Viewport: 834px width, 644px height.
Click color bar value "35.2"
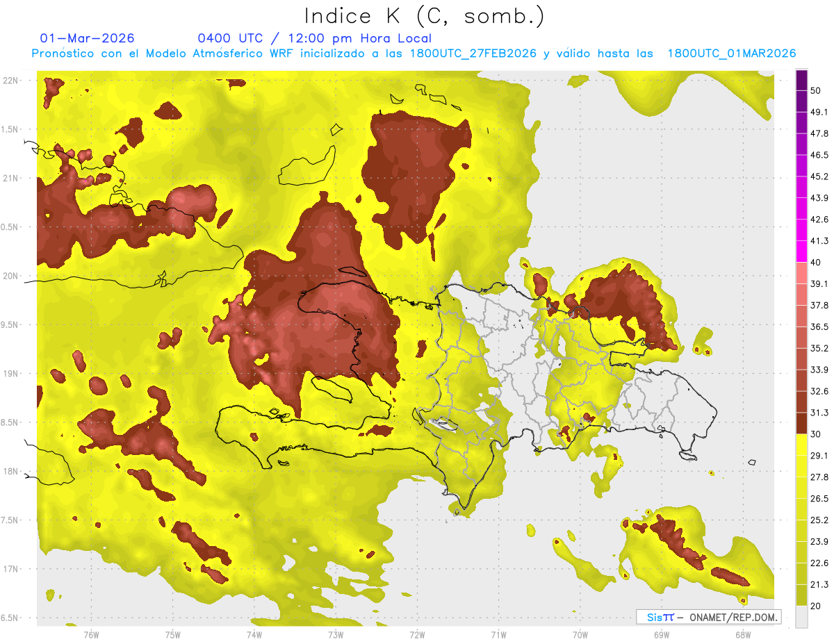click(x=819, y=348)
